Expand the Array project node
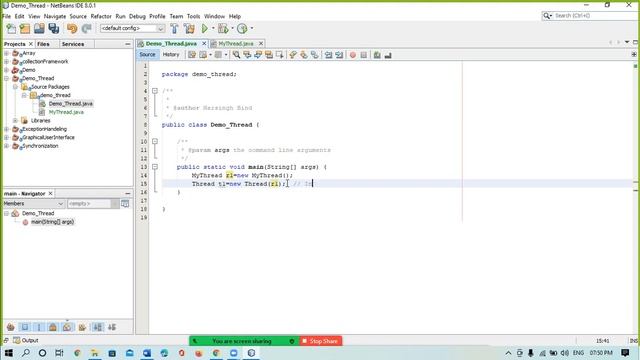 pyautogui.click(x=7, y=53)
